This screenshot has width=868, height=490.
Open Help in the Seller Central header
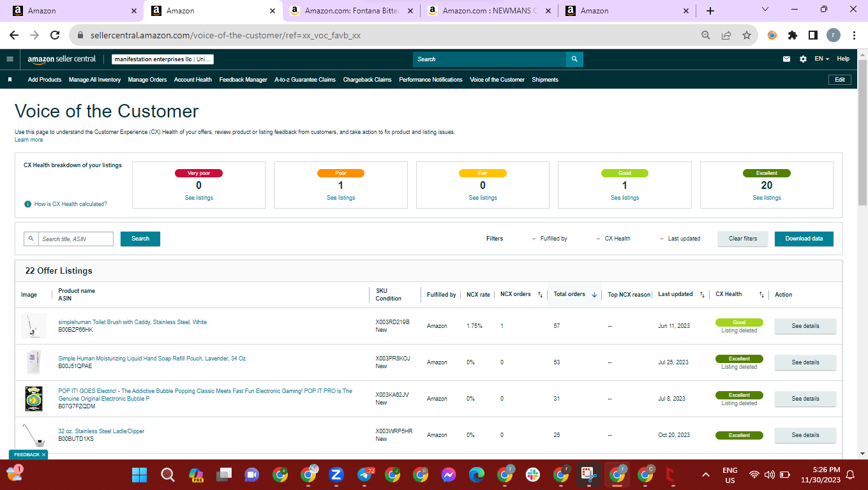tap(843, 59)
